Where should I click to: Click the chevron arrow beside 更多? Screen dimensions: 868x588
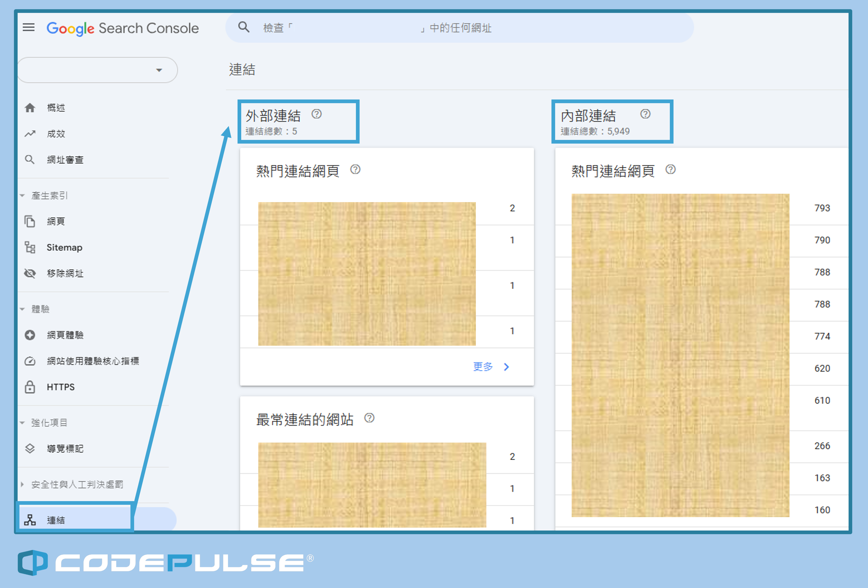507,367
